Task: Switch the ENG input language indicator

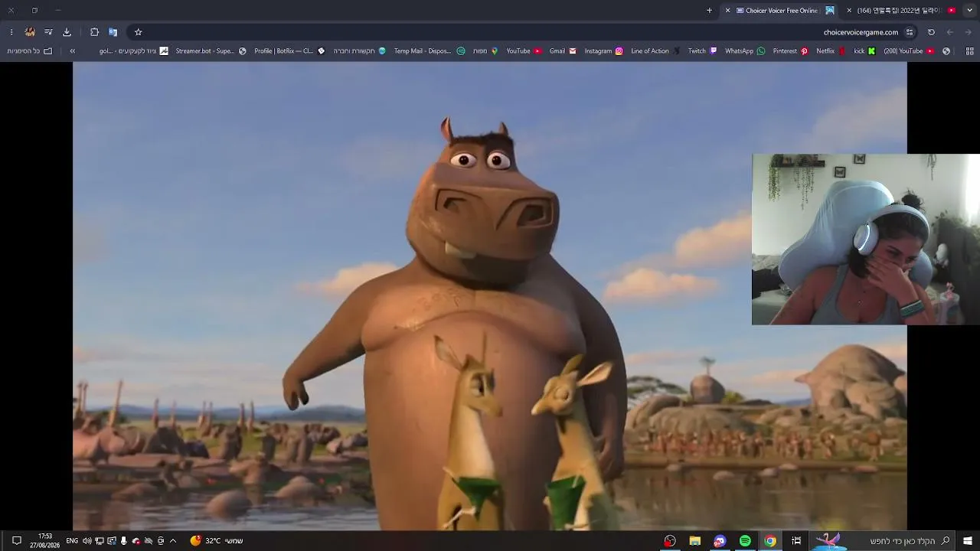Action: pyautogui.click(x=72, y=541)
